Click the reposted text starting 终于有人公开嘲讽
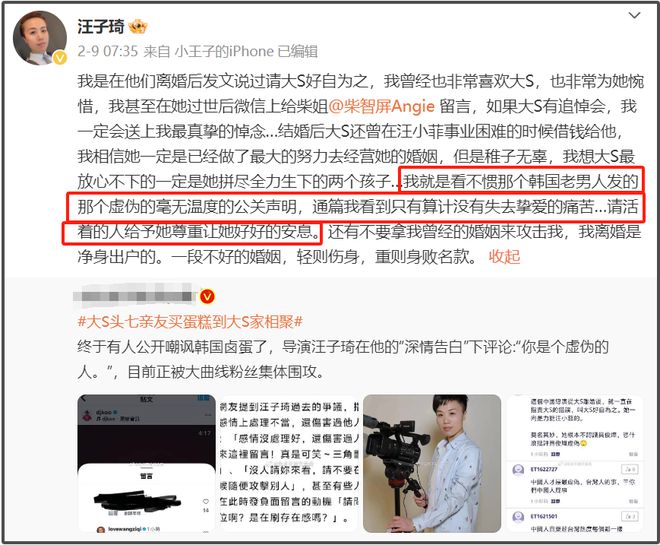Screen dimensions: 660x545 [x=343, y=359]
